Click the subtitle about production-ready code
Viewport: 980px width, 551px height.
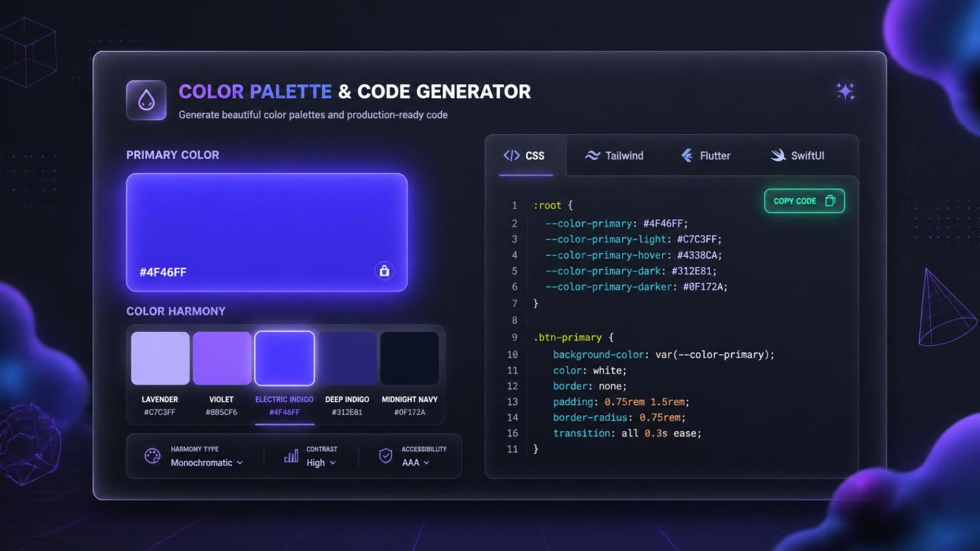point(313,115)
